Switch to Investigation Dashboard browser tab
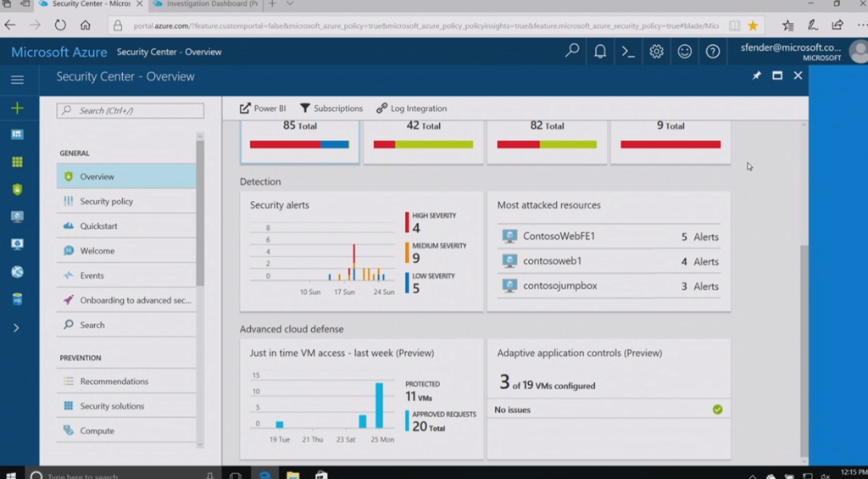 pos(205,4)
